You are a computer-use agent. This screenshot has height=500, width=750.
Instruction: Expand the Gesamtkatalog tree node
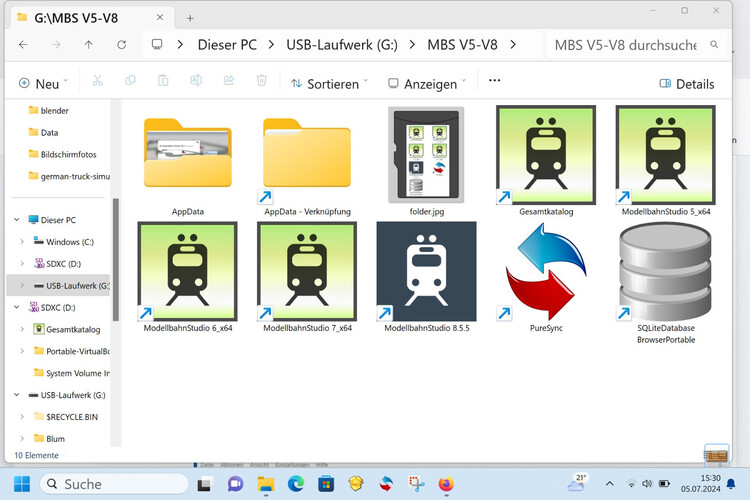click(22, 329)
